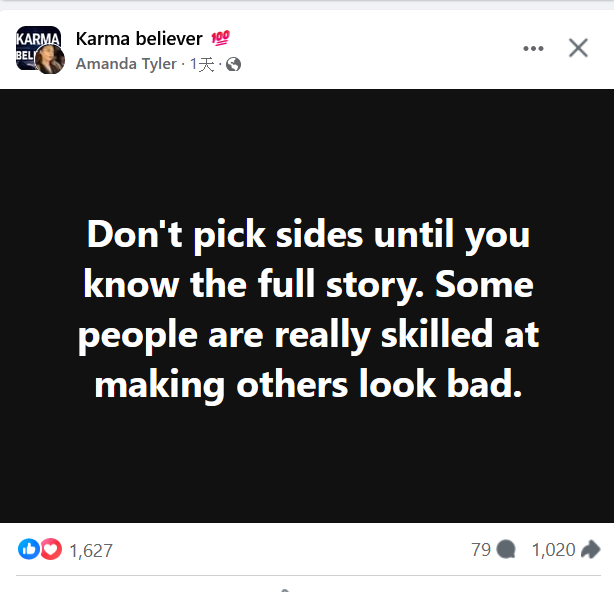Click the partially visible icon below the divider
The height and width of the screenshot is (592, 614).
286,589
